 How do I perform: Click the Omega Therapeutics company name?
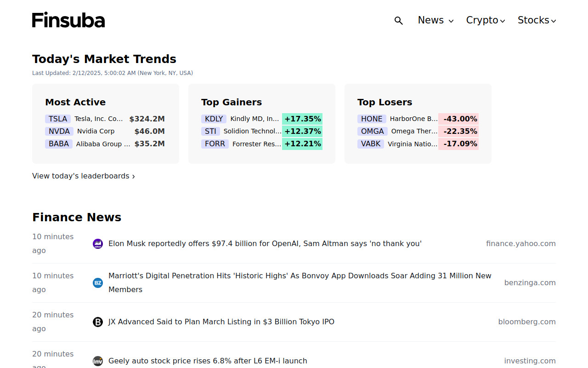click(x=414, y=131)
